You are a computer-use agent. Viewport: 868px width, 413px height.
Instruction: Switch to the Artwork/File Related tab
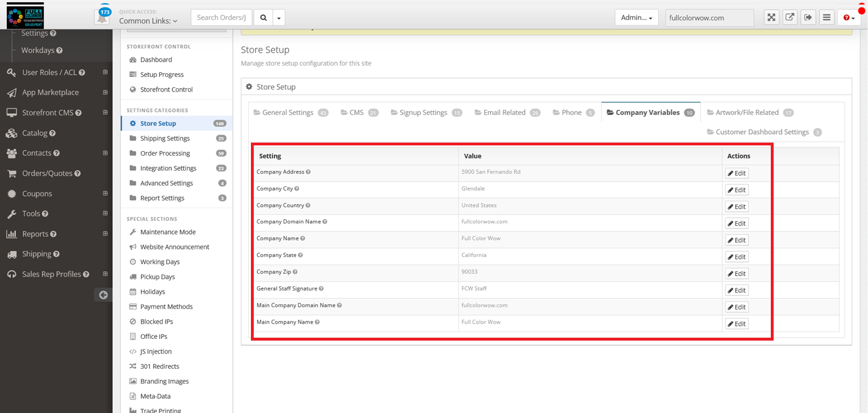click(x=750, y=113)
